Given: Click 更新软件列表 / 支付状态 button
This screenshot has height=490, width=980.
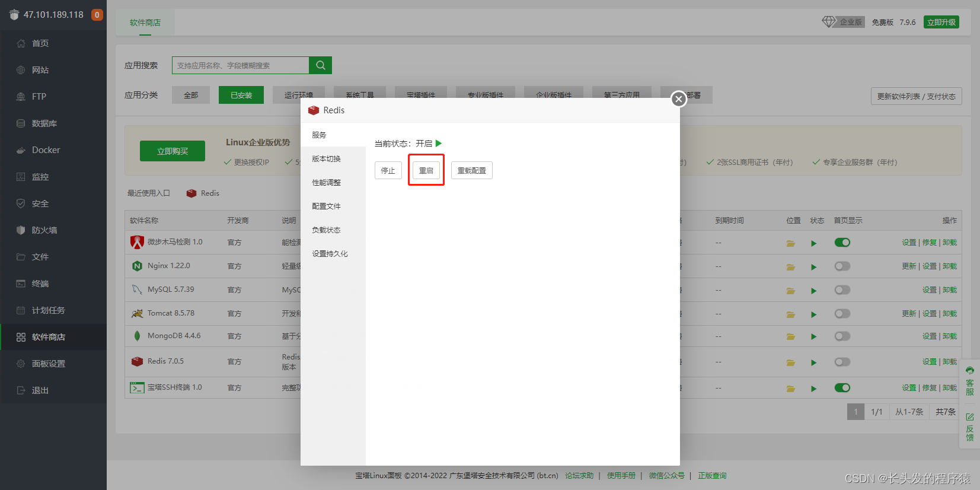Looking at the screenshot, I should click(917, 96).
